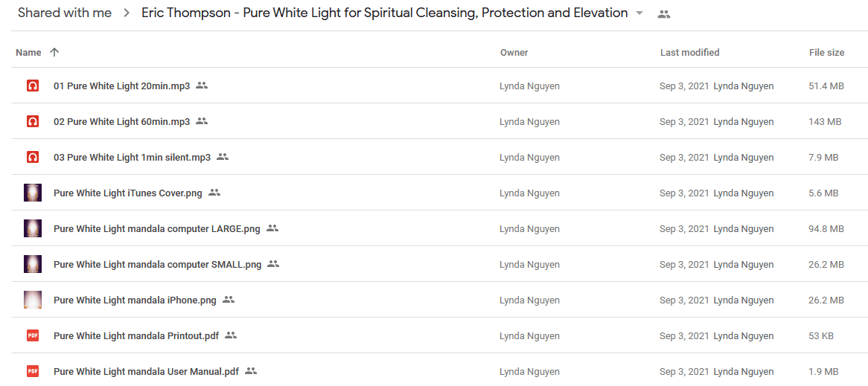Go to Shared with me breadcrumb
This screenshot has width=868, height=386.
pyautogui.click(x=65, y=13)
